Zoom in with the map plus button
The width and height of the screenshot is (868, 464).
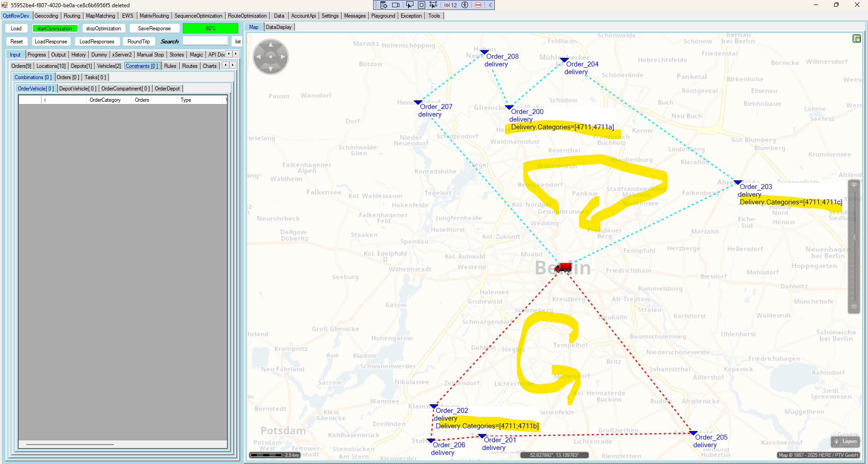pos(854,185)
